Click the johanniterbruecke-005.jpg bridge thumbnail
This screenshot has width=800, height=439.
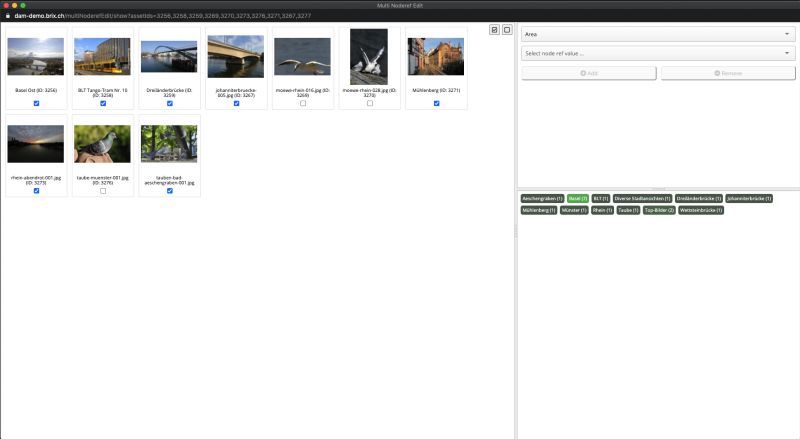(236, 56)
